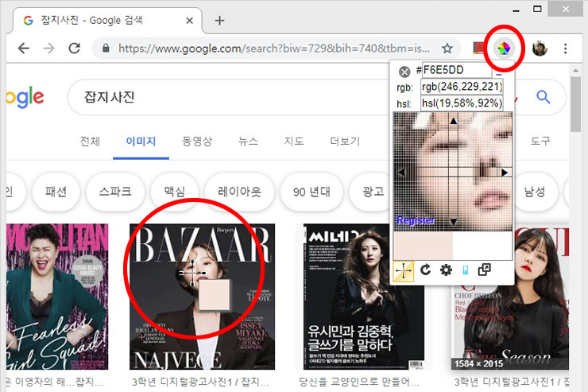Bookmark this page with star
Screen dimensions: 588x392
447,49
